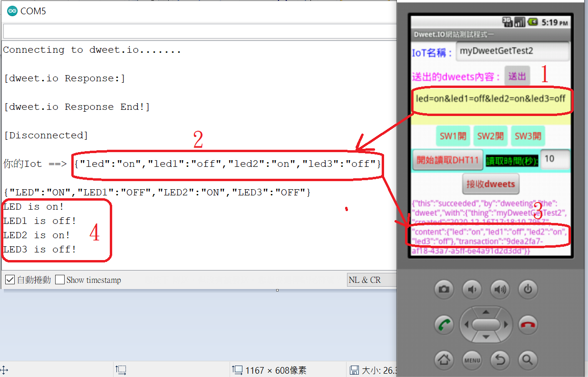Click the emulator MENU button

pos(472,360)
